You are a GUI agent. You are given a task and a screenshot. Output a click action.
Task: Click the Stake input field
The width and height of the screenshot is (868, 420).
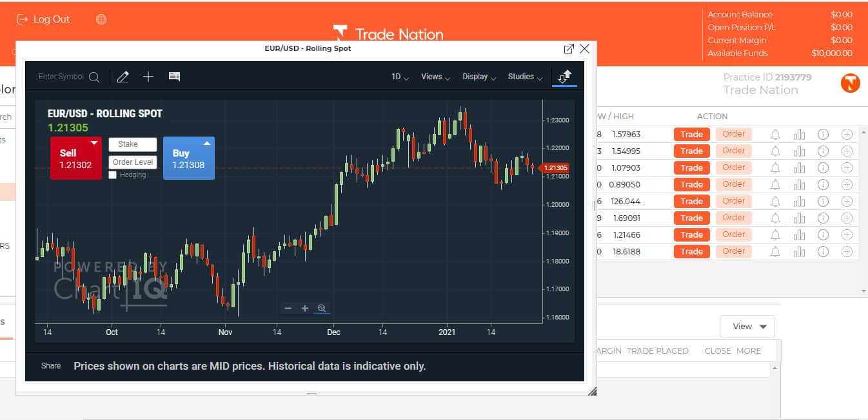coord(132,144)
